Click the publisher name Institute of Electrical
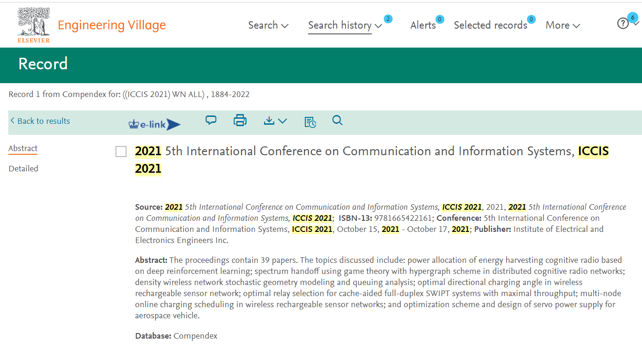The image size is (642, 364). [369, 235]
